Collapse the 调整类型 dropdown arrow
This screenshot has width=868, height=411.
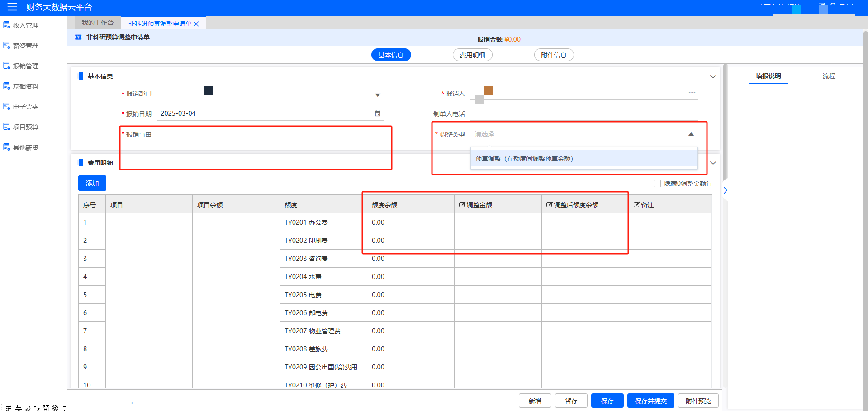point(691,134)
